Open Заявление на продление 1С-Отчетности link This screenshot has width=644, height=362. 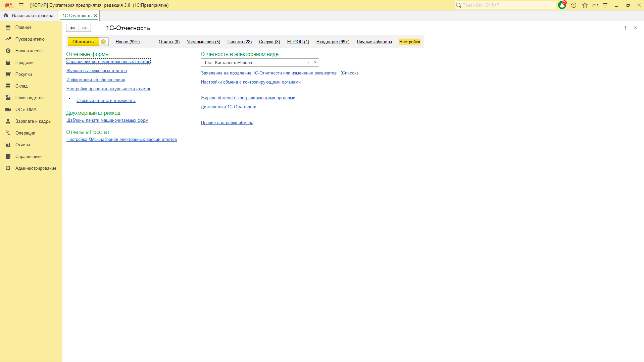269,73
